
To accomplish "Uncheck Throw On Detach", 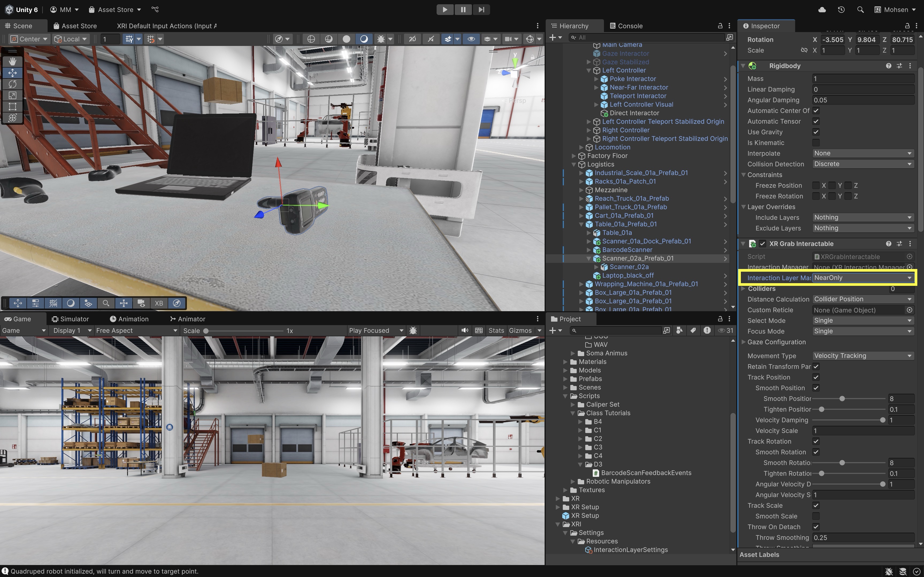I will [816, 527].
